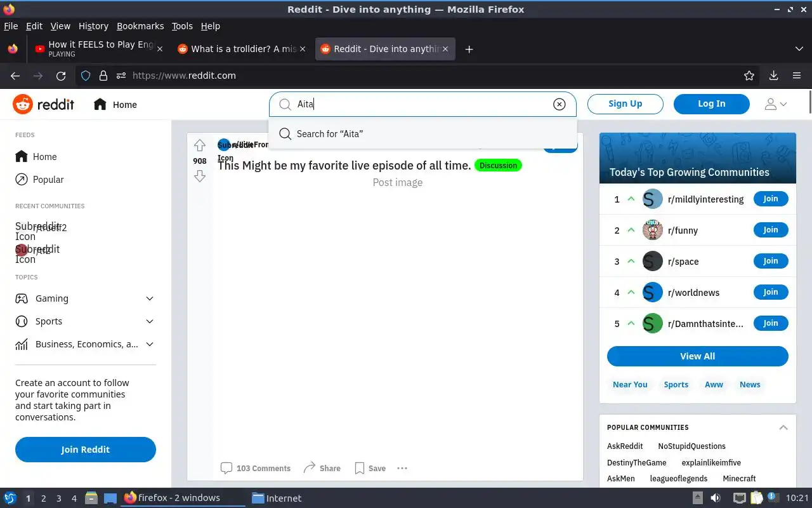
Task: Clear the search box text
Action: click(559, 104)
